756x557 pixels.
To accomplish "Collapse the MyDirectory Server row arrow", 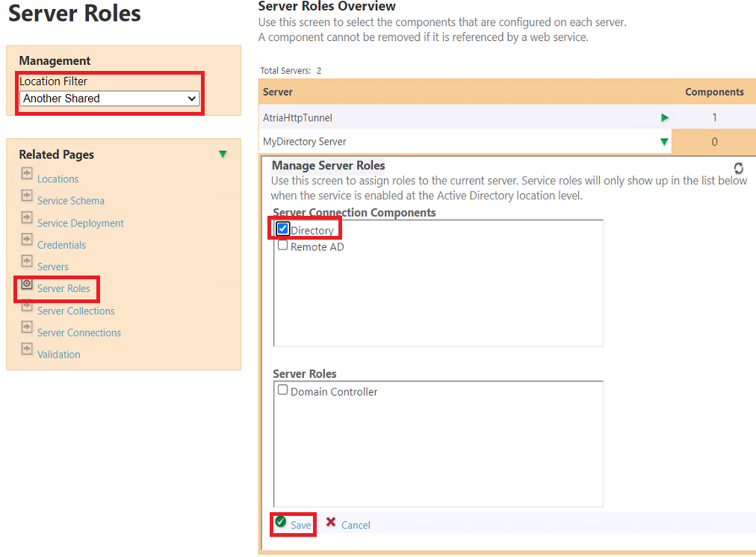I will (664, 142).
